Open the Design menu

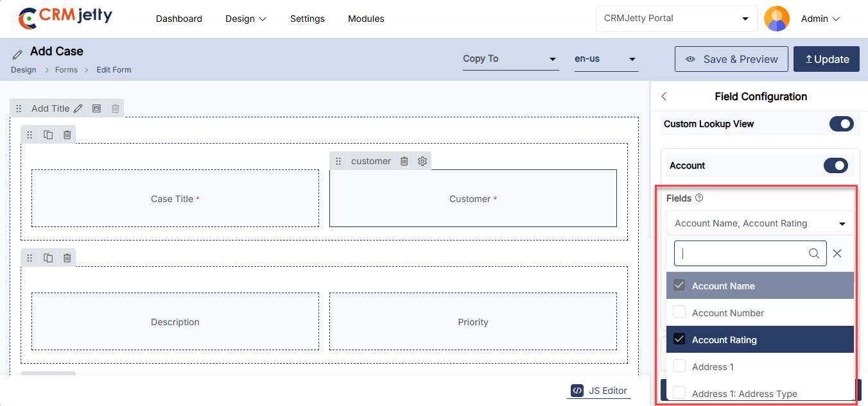tap(245, 19)
